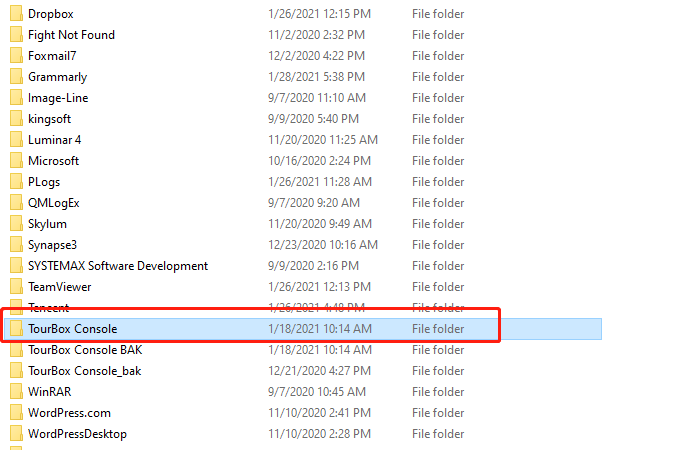Click date 11/20/2020 11:25 AM
Viewport: 689px width, 450px height.
(323, 140)
